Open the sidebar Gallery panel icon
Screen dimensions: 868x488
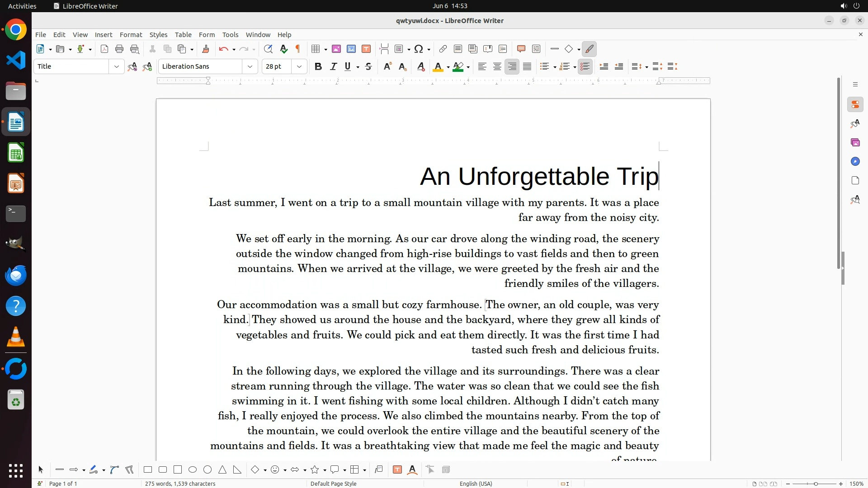coord(855,142)
